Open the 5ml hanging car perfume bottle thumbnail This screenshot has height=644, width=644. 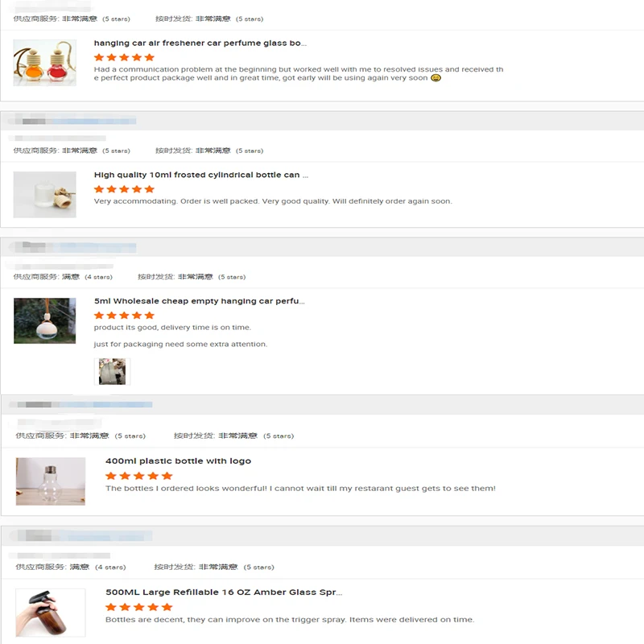click(x=45, y=320)
